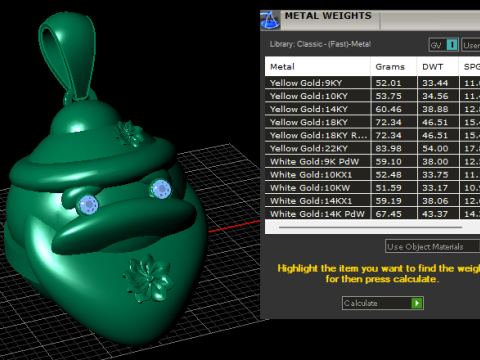Click the 54.00 DWT value

click(x=435, y=149)
